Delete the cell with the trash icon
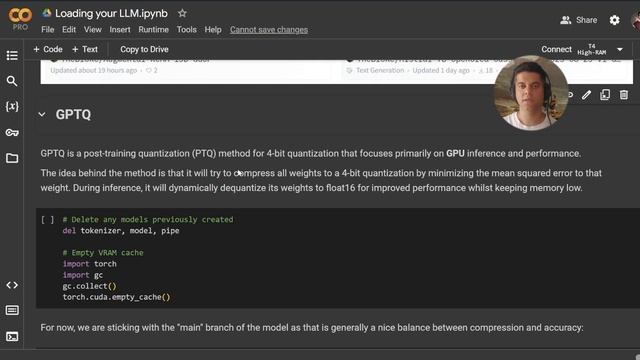640x360 pixels. (624, 95)
